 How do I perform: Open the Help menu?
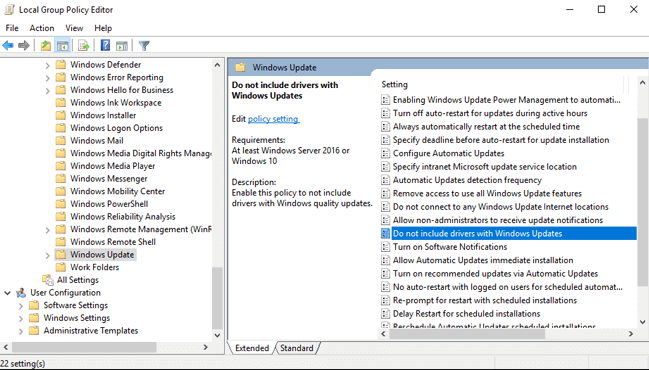coord(103,28)
